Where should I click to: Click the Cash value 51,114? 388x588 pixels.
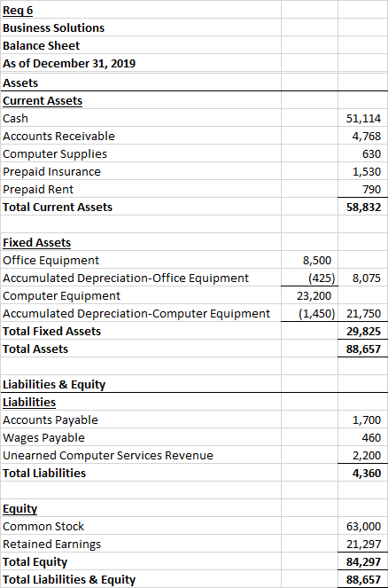363,119
